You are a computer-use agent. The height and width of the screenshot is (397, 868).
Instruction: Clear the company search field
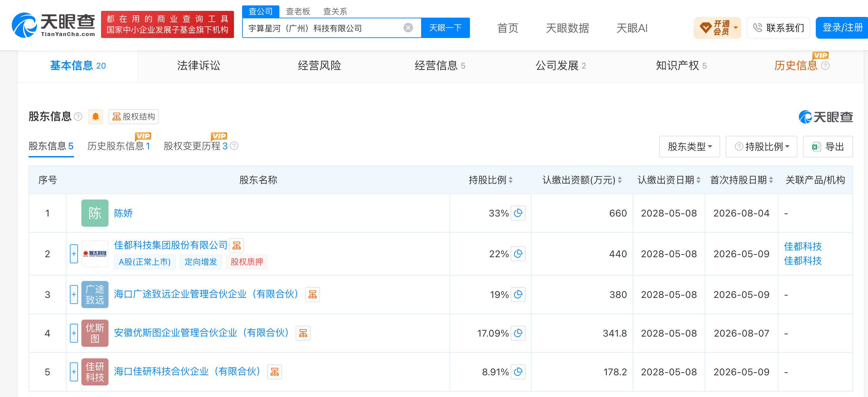click(x=408, y=28)
